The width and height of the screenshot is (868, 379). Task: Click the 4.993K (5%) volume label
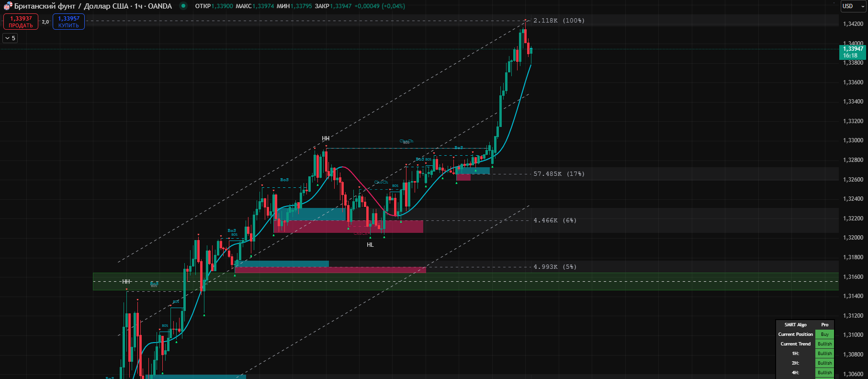(555, 267)
